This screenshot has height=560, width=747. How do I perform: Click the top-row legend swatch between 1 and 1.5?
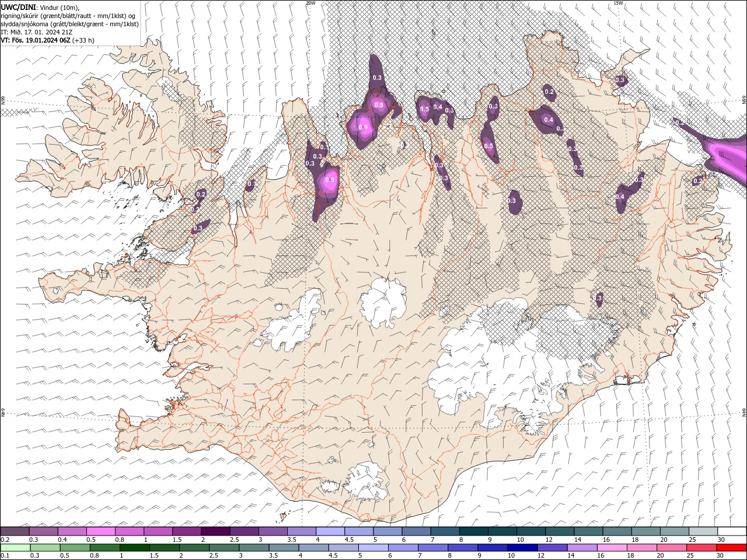pos(158,531)
